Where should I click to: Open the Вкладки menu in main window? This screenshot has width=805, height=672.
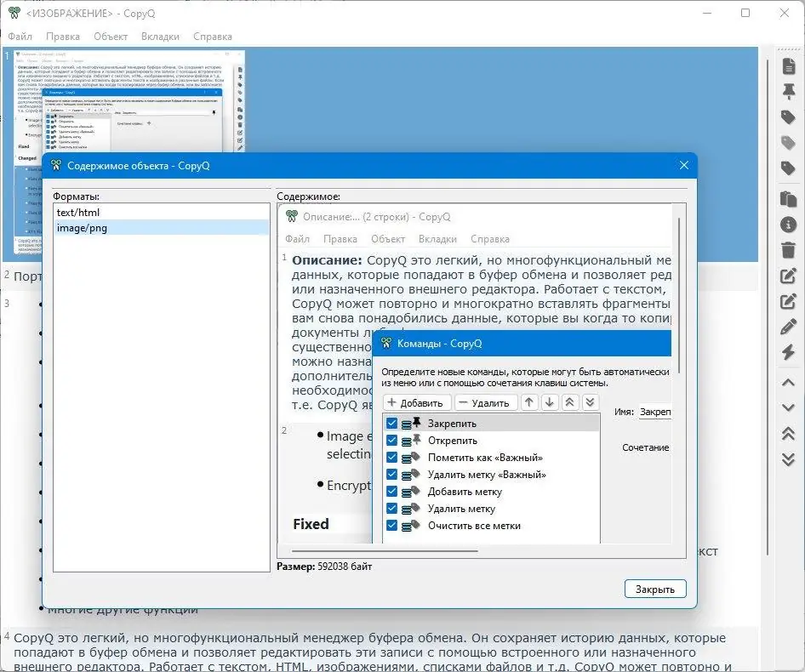(x=160, y=37)
